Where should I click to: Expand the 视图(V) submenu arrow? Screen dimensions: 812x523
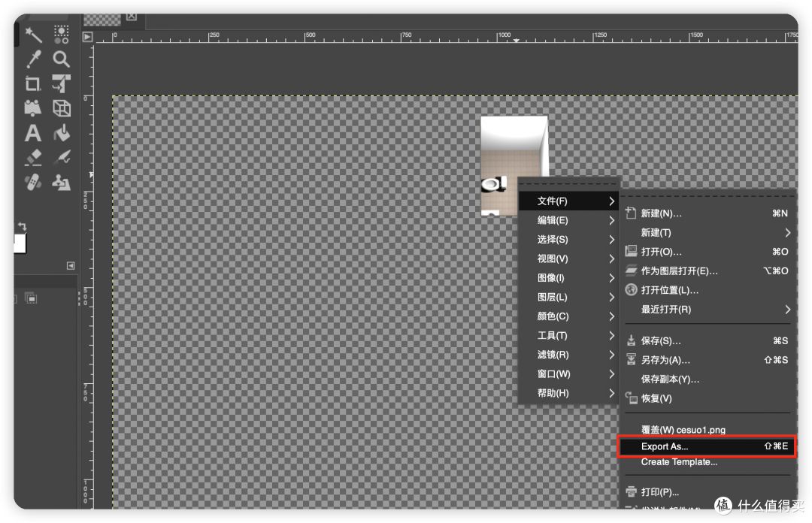611,258
